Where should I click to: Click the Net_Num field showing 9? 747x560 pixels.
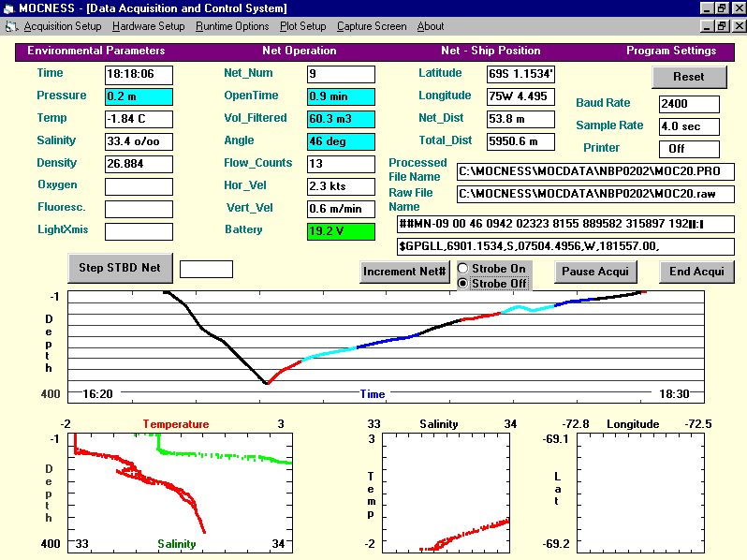pos(341,74)
